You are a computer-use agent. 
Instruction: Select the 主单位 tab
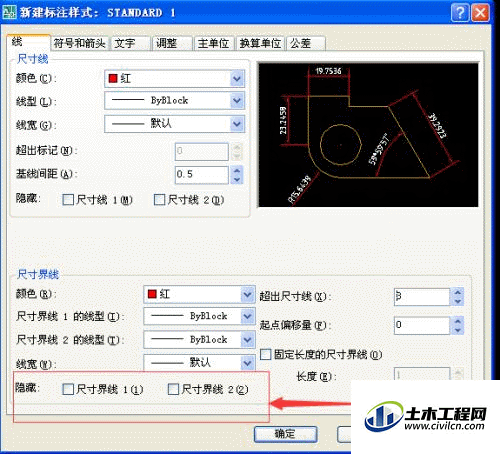point(213,43)
